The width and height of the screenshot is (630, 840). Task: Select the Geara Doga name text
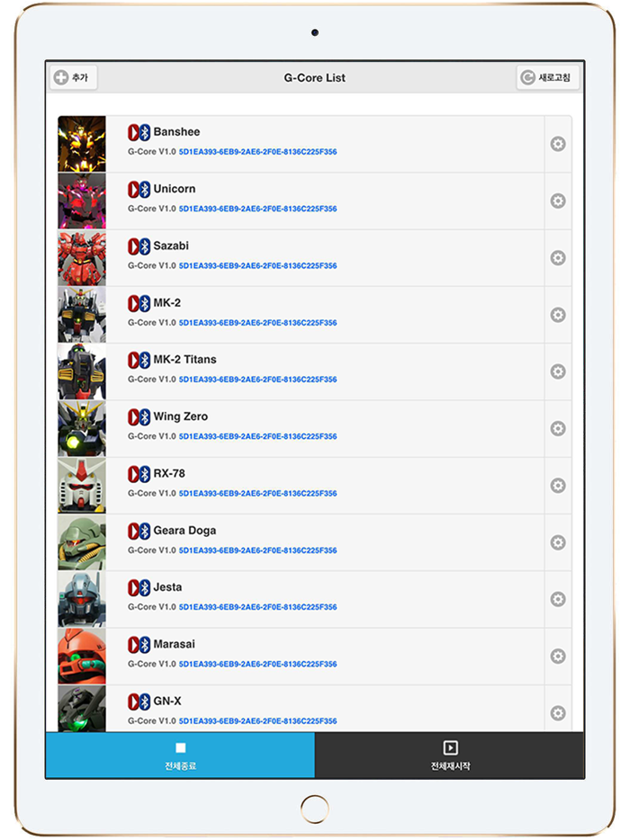pyautogui.click(x=185, y=531)
